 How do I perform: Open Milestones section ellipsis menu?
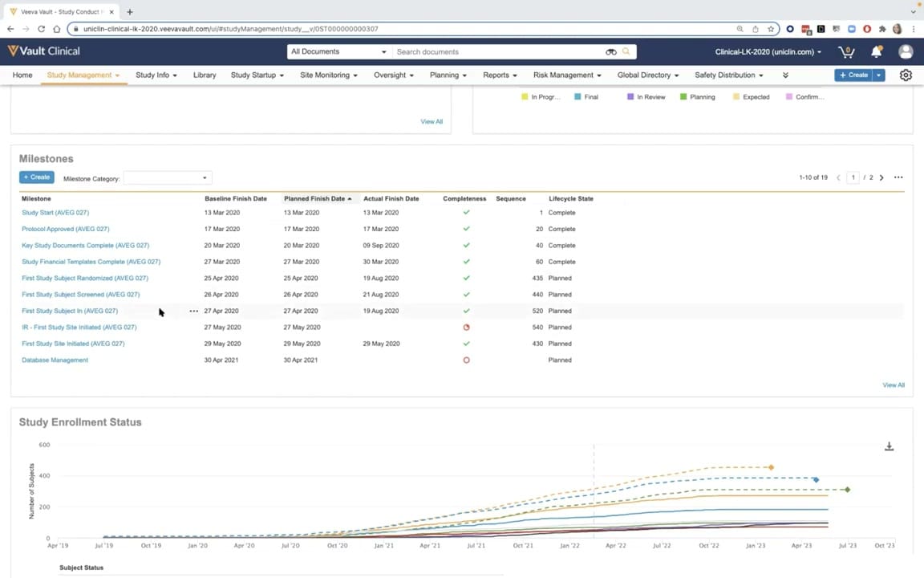click(898, 177)
